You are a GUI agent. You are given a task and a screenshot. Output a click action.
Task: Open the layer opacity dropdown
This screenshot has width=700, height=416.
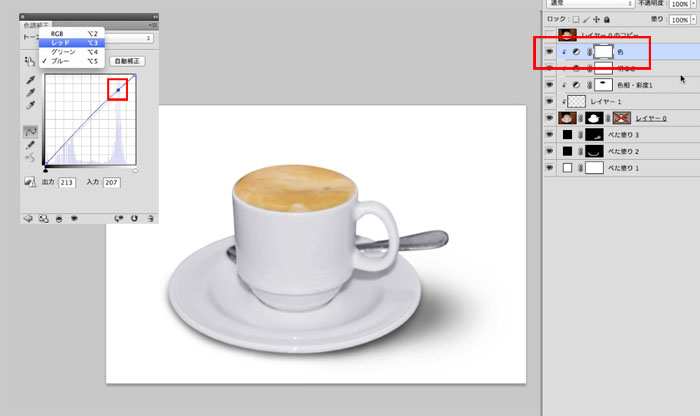(692, 4)
